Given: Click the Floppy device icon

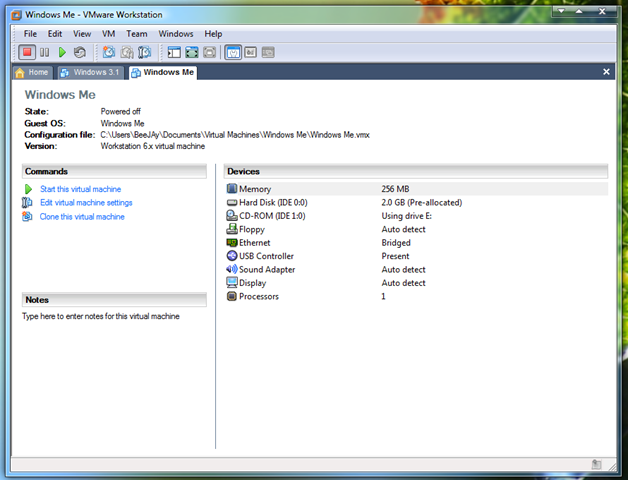Looking at the screenshot, I should pos(231,229).
